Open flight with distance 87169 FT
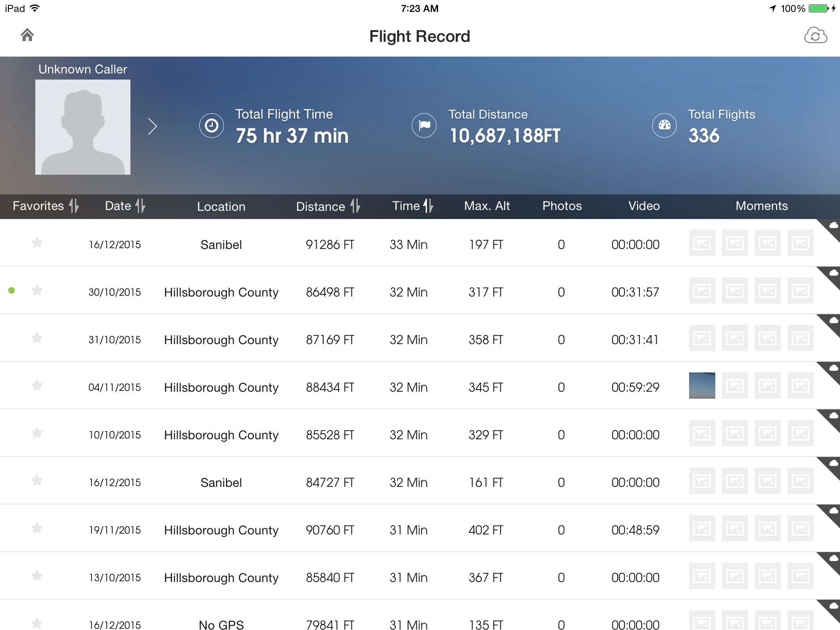Viewport: 840px width, 630px height. [420, 338]
